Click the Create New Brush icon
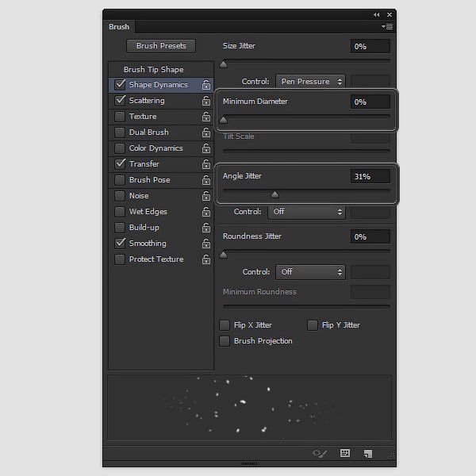 pyautogui.click(x=368, y=454)
